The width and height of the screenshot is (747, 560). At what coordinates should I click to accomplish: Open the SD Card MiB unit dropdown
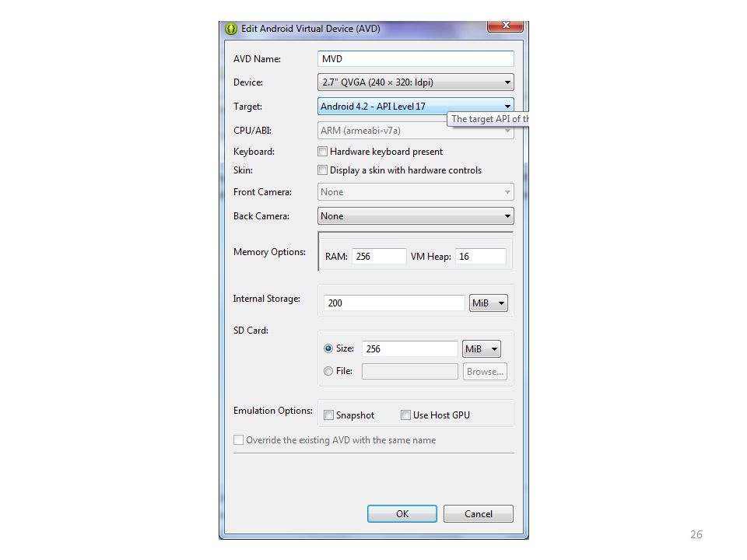[x=481, y=349]
